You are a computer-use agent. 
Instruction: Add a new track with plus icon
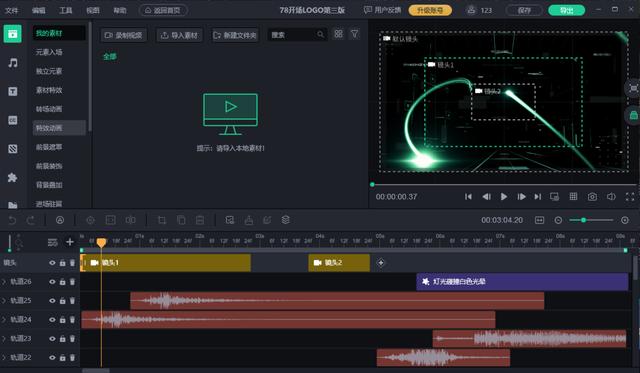[x=70, y=242]
